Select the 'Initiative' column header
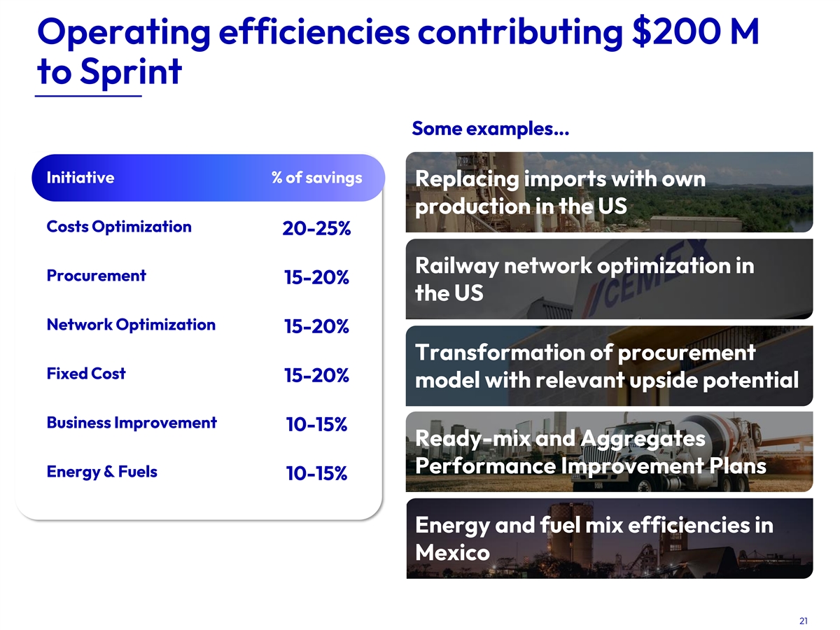 [80, 178]
